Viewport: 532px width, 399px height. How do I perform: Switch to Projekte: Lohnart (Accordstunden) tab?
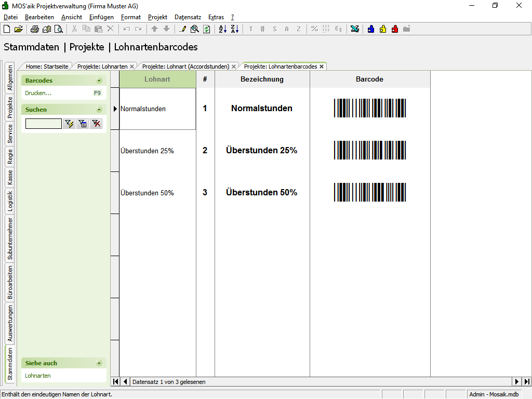click(x=185, y=66)
